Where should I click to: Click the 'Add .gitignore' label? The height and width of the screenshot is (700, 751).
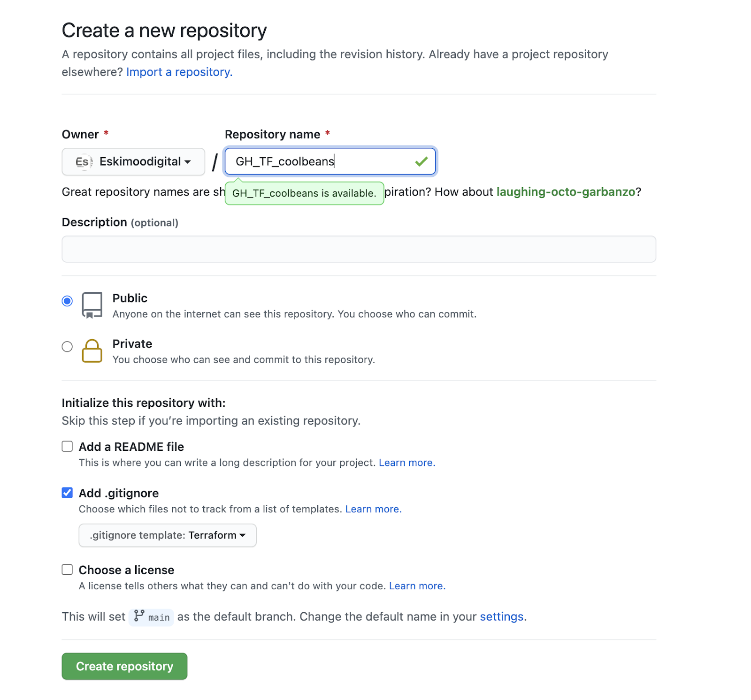click(x=119, y=493)
